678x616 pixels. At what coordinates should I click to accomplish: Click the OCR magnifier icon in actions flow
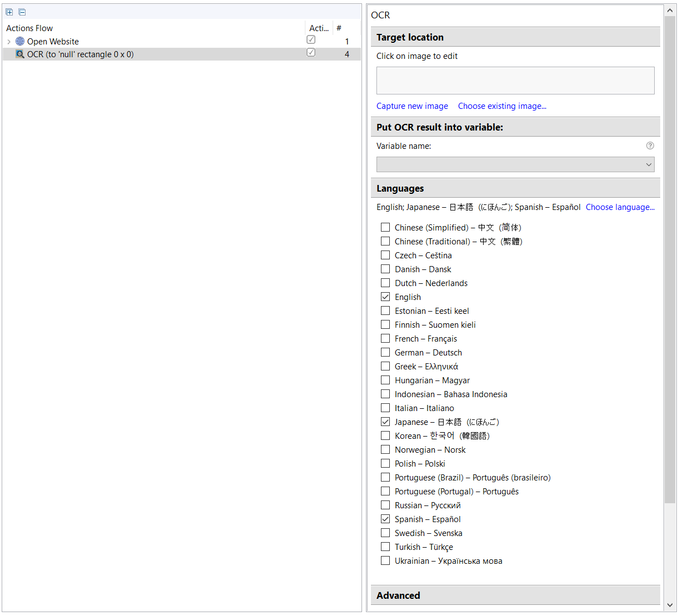[20, 54]
